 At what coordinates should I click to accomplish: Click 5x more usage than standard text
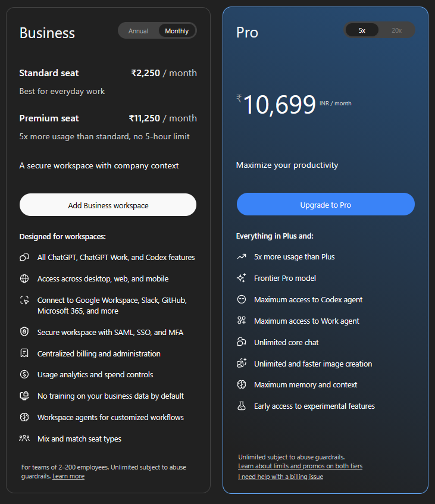pyautogui.click(x=104, y=137)
